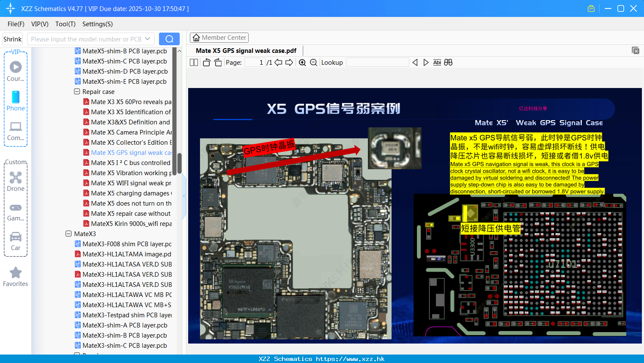
Task: Open the VIP(V) menu
Action: [x=40, y=24]
